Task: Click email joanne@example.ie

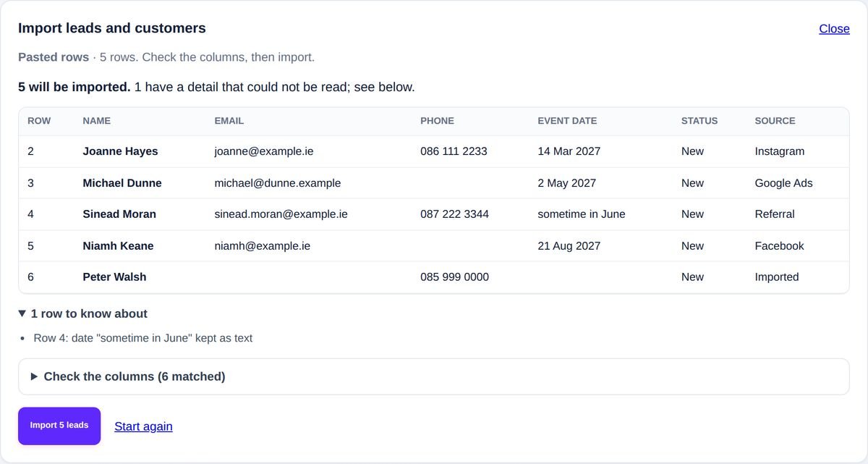Action: (x=264, y=151)
